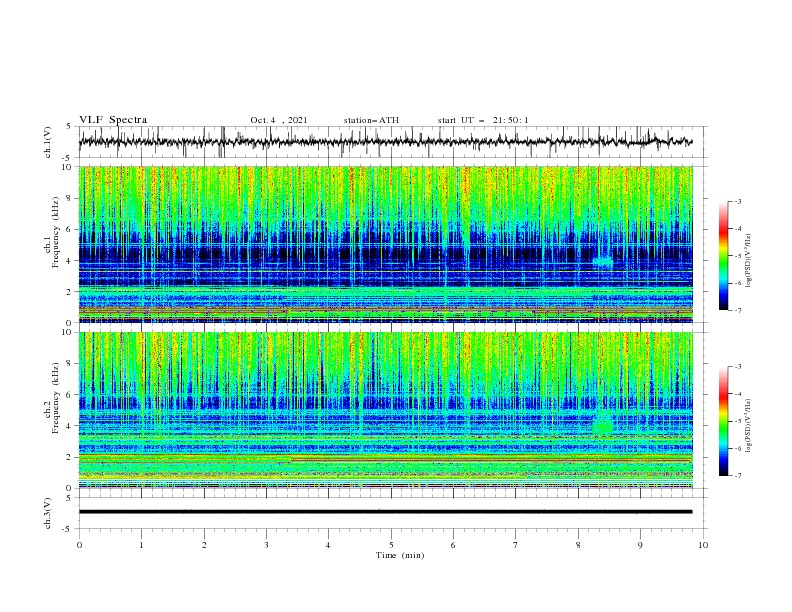Click the ch.2 spectrogram color bar
The width and height of the screenshot is (792, 612).
pyautogui.click(x=723, y=421)
